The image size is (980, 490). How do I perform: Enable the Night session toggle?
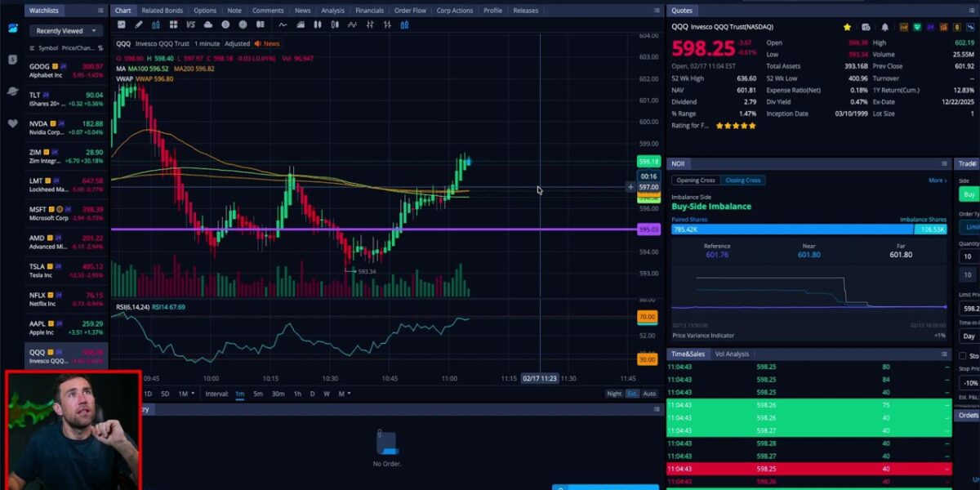[613, 394]
